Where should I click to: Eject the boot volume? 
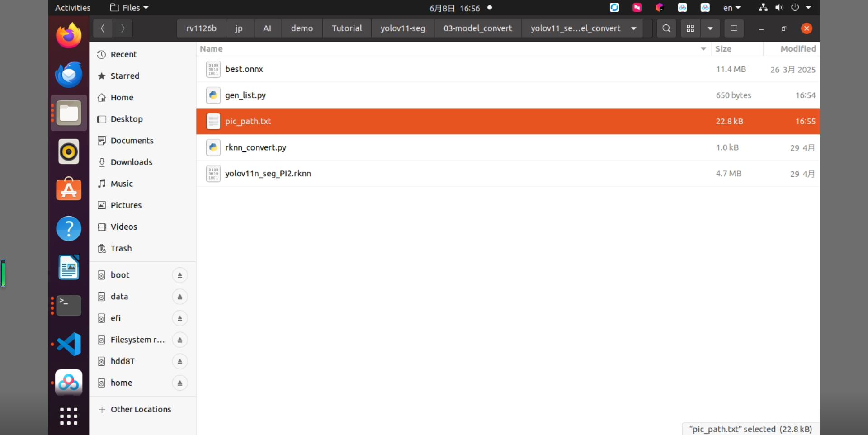coord(179,275)
